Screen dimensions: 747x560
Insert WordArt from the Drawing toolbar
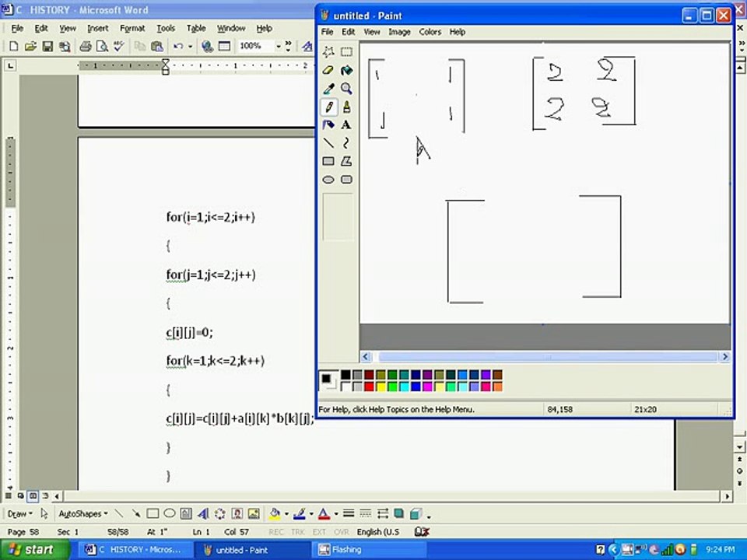pyautogui.click(x=203, y=514)
